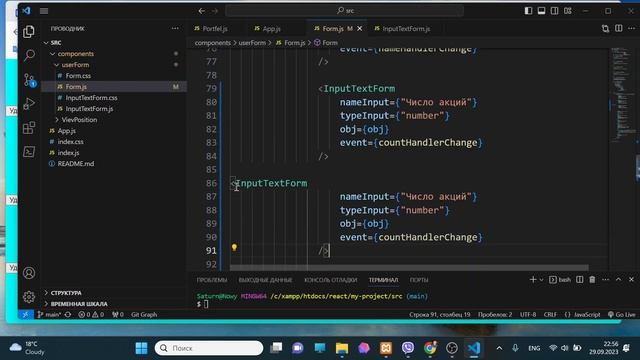Collapse the userForm folder
640x360 pixels.
coord(57,65)
